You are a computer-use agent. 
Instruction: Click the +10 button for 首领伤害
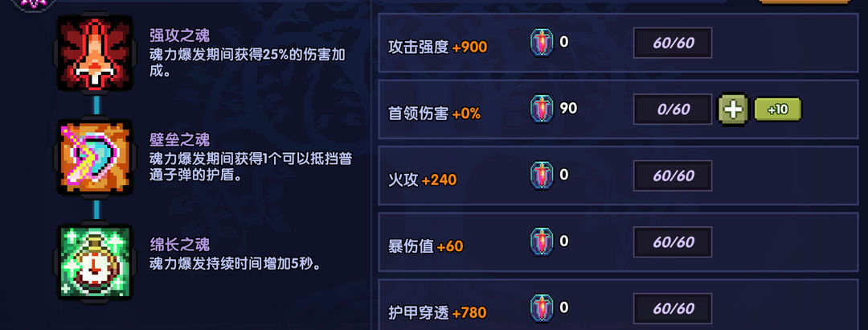778,109
